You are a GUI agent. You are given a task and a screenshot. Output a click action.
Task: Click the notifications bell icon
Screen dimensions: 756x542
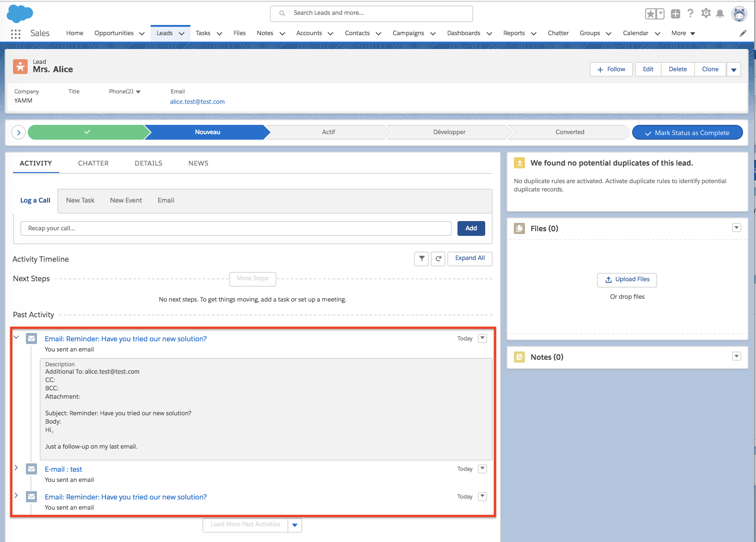click(719, 14)
